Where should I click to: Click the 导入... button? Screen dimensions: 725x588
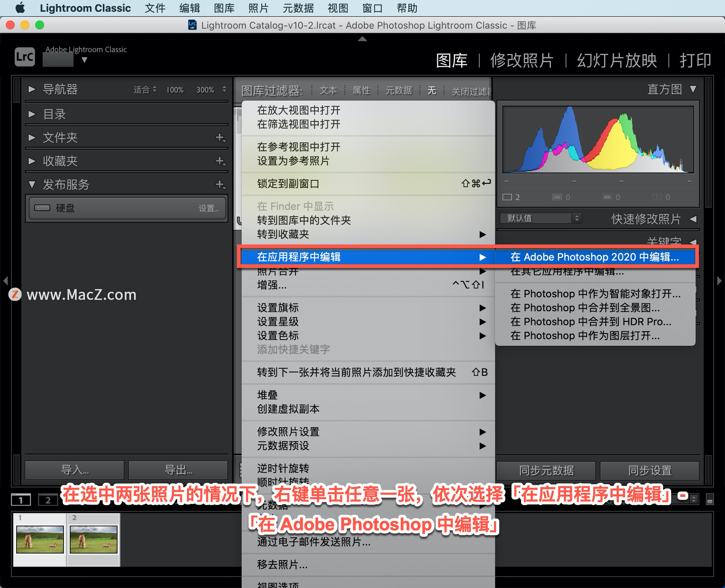[x=75, y=470]
